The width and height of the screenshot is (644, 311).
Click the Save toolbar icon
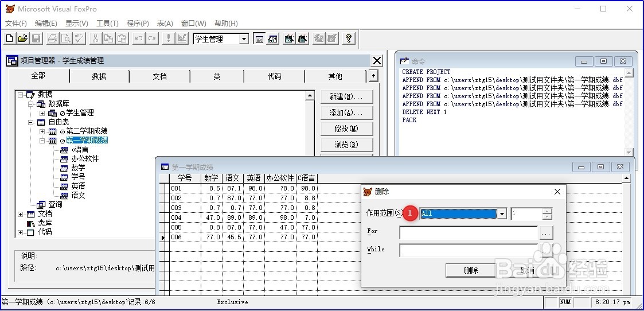(36, 38)
